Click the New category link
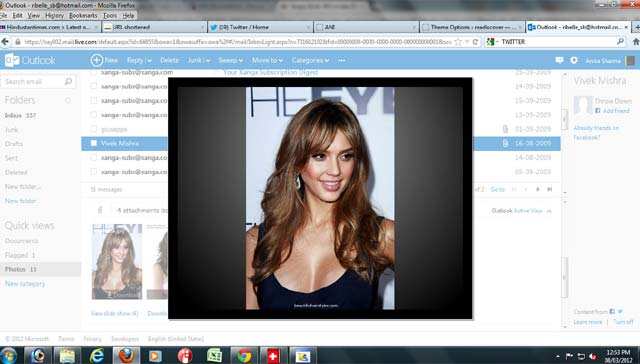Viewport: 640px width, 364px height. point(25,284)
